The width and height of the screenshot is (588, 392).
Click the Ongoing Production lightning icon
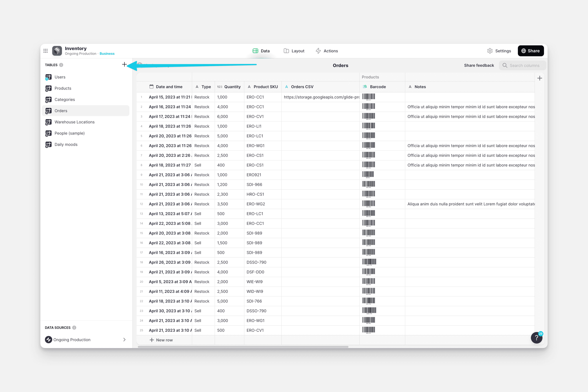[x=49, y=339]
